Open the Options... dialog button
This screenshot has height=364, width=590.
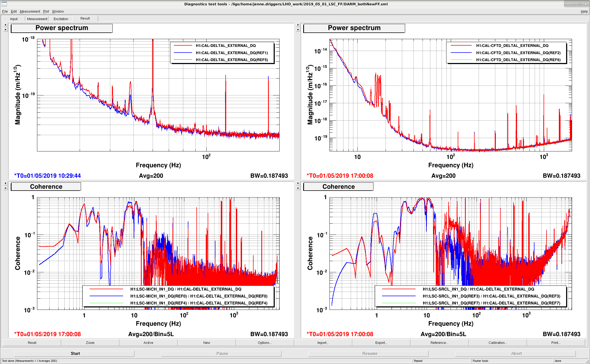point(265,343)
